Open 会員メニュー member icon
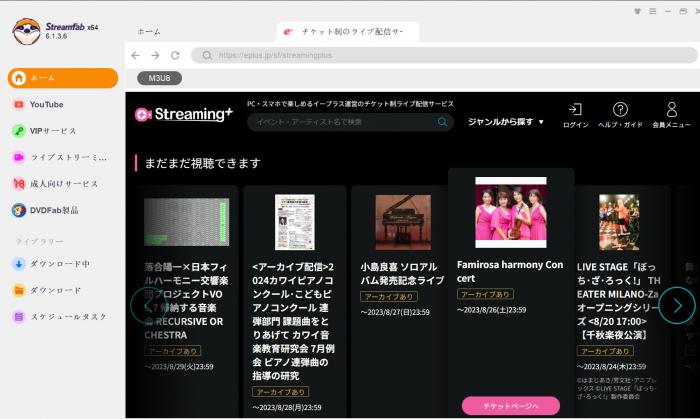700x419 pixels. click(x=671, y=115)
